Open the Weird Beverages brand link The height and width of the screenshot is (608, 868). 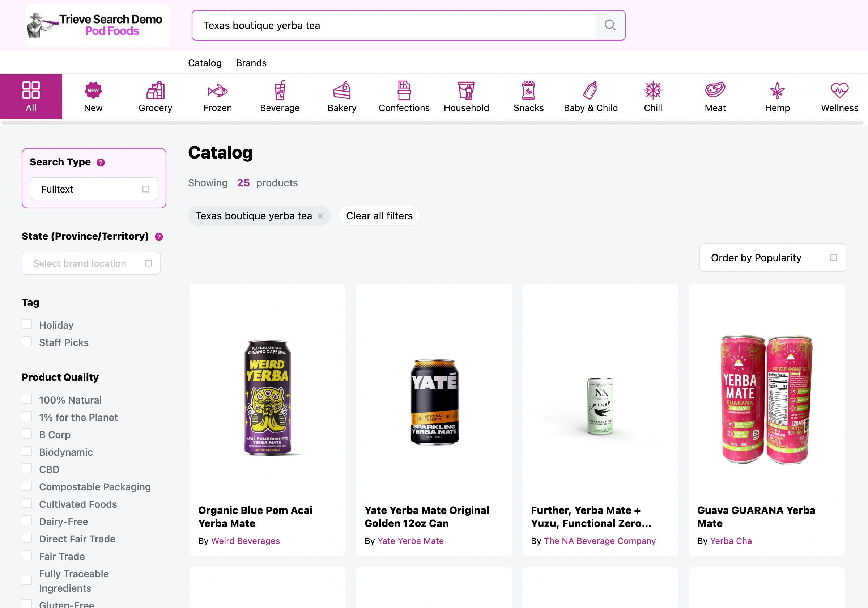click(x=245, y=541)
